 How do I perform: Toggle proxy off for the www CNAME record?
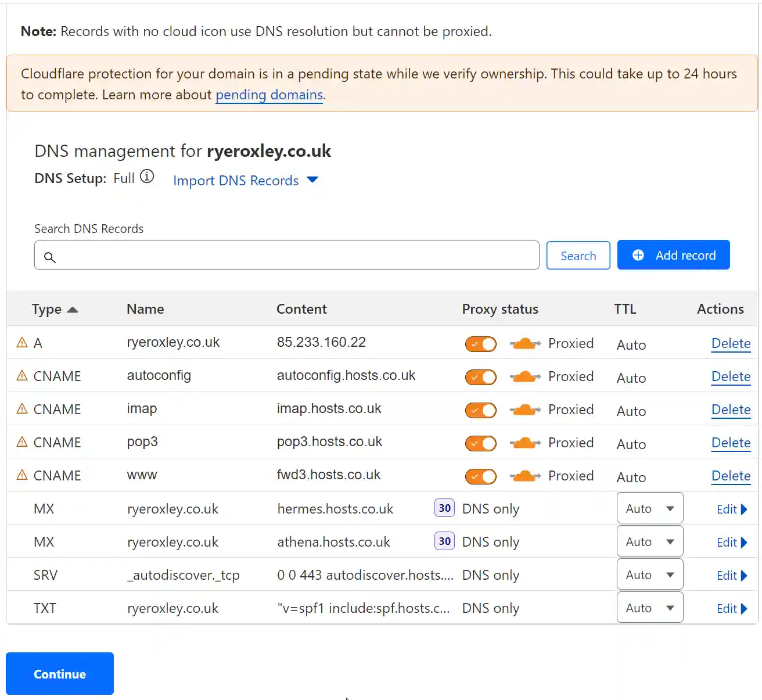[x=480, y=476]
